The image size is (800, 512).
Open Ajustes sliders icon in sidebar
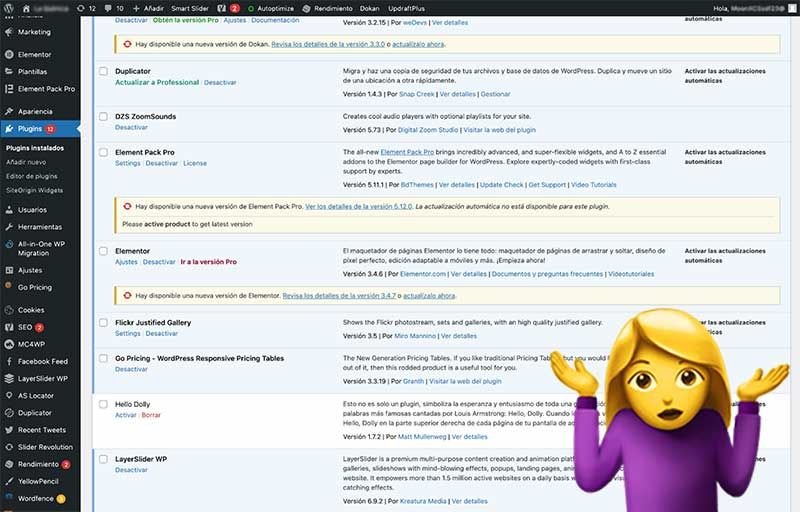click(x=9, y=270)
